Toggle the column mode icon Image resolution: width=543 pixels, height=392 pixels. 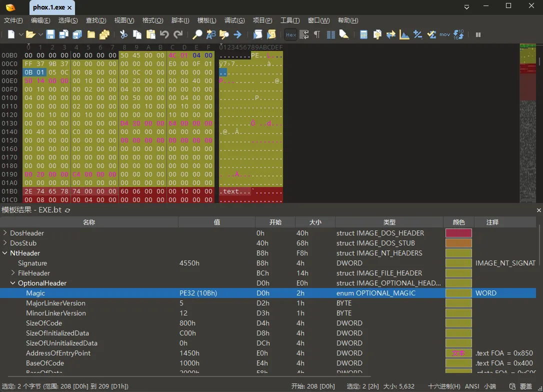[x=330, y=34]
